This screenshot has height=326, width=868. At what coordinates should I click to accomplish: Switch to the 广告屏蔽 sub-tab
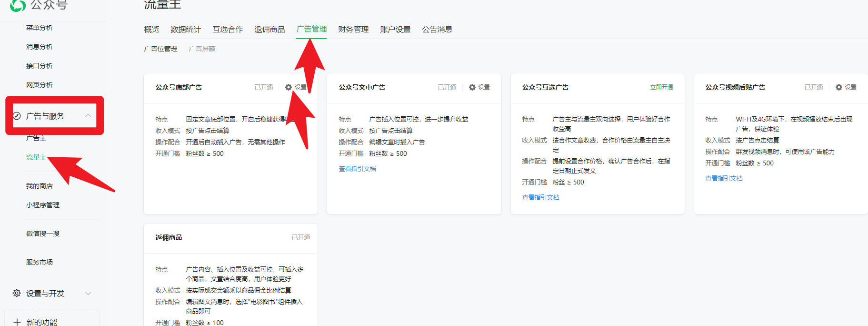point(202,49)
